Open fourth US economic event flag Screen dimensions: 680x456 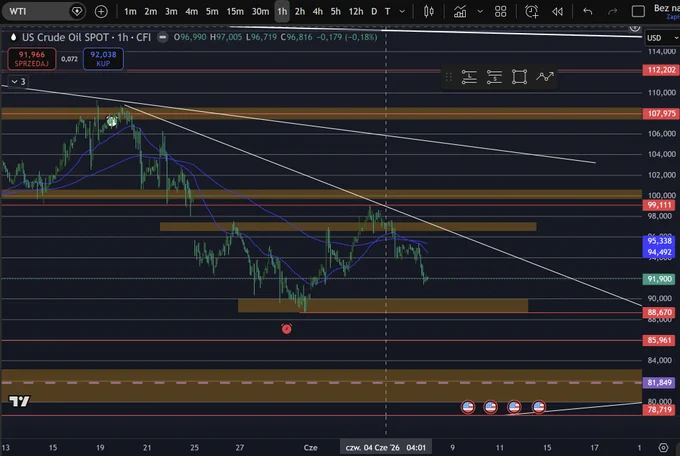pos(539,407)
